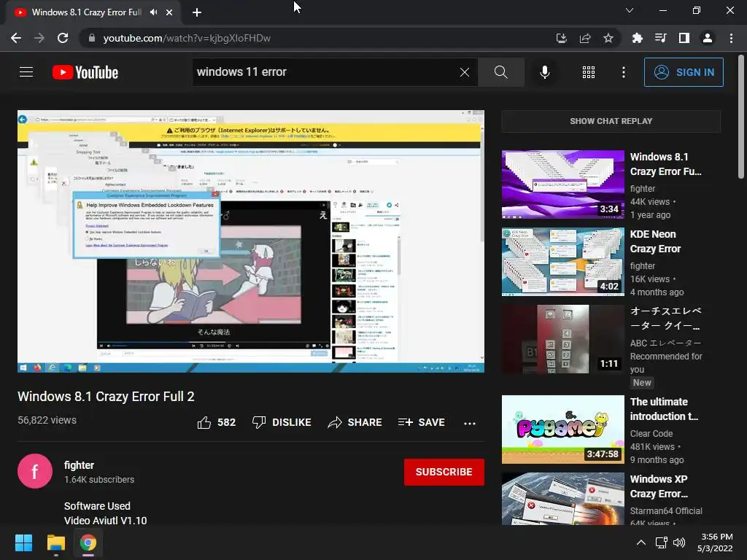Screen dimensions: 747x560
Task: Open Windows XP Crazy Error video
Action: tap(562, 499)
